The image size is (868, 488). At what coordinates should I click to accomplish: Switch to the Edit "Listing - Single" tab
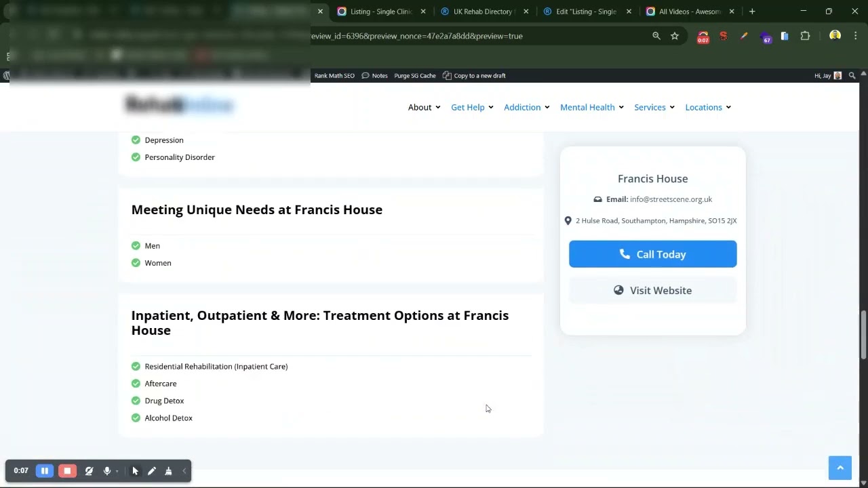[586, 12]
